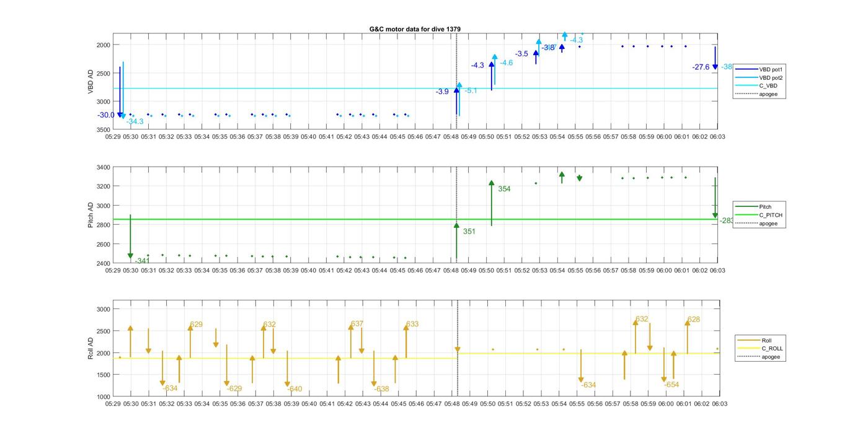Click the -640 roll data label

(x=295, y=389)
